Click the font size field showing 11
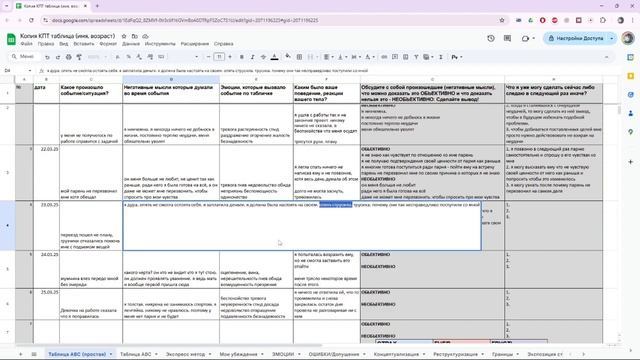 (219, 57)
